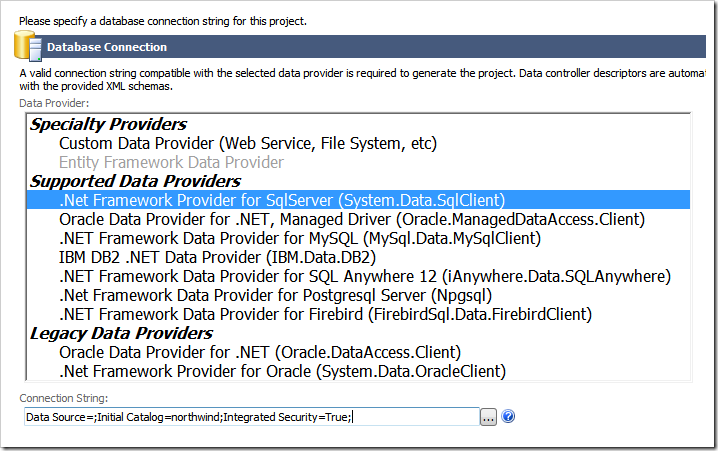Choose System.Data.OracleClient legacy provider
The width and height of the screenshot is (718, 451).
click(282, 371)
